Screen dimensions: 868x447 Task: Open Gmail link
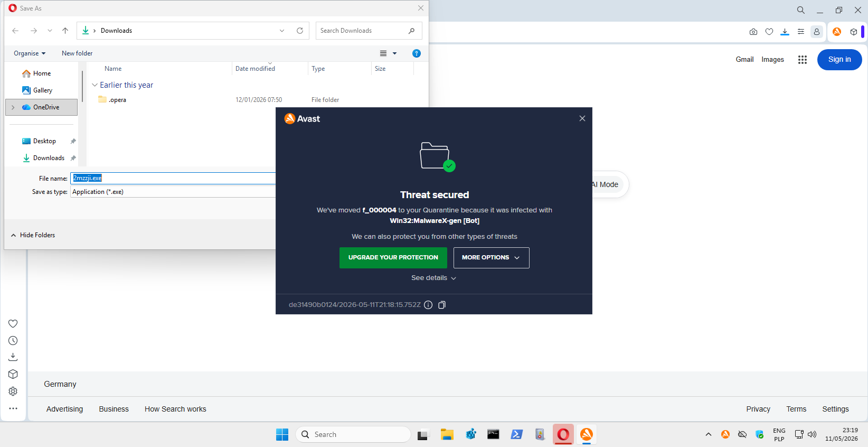744,60
